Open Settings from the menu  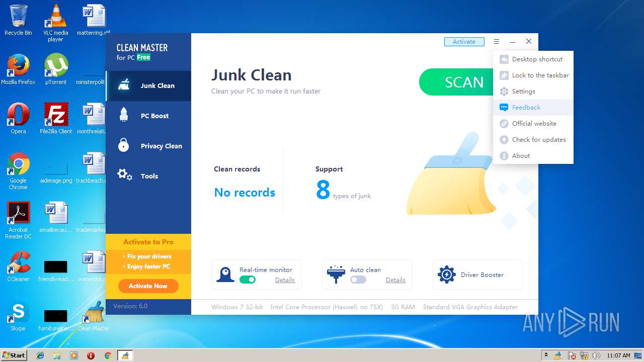pos(533,92)
